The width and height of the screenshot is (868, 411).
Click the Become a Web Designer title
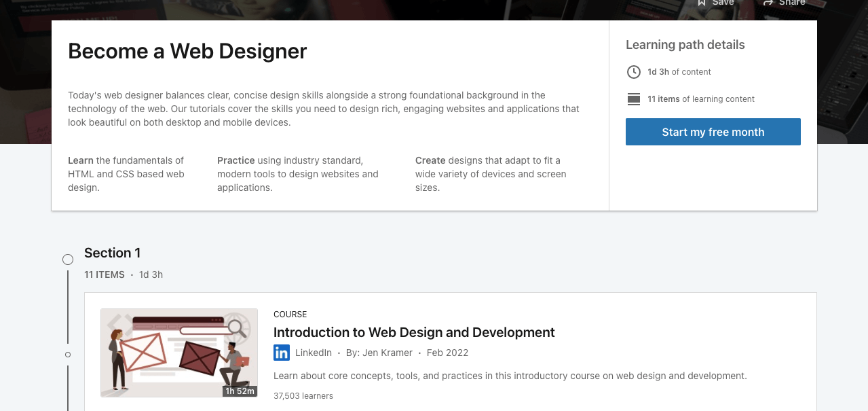click(x=187, y=51)
